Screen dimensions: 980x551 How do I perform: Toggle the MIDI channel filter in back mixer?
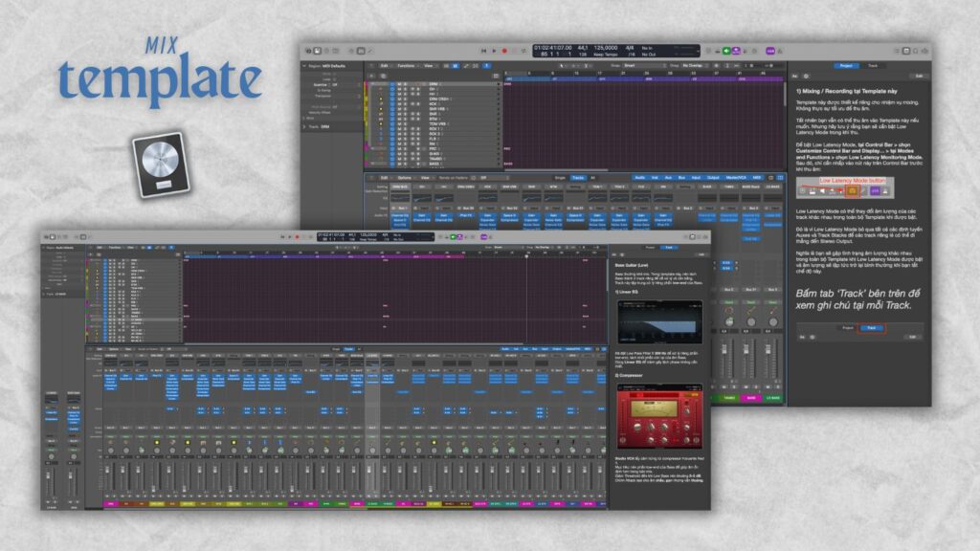[757, 177]
